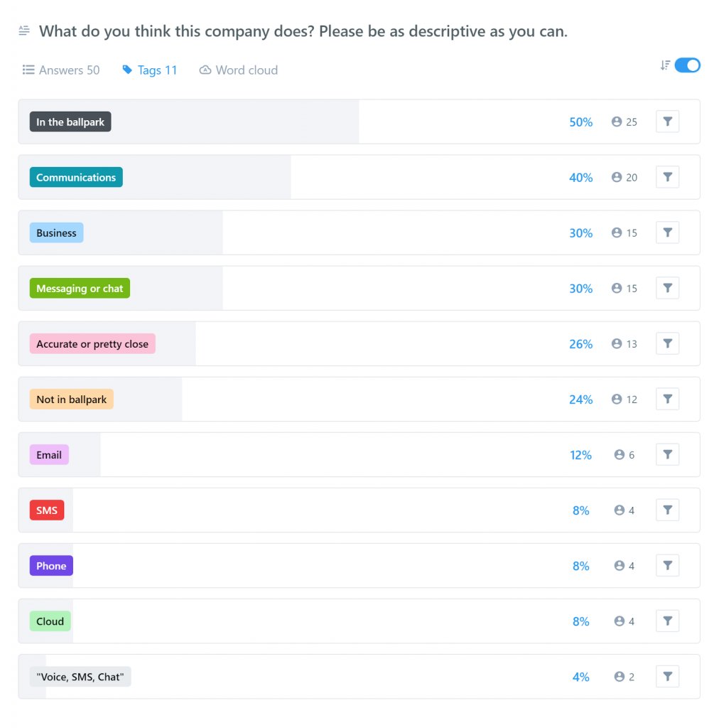Viewport: 719px width, 728px height.
Task: Click the red SMS tag chip
Action: pos(46,510)
